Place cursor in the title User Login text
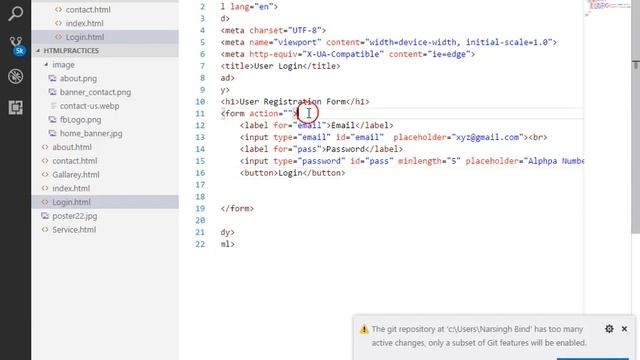640x360 pixels. click(x=278, y=66)
